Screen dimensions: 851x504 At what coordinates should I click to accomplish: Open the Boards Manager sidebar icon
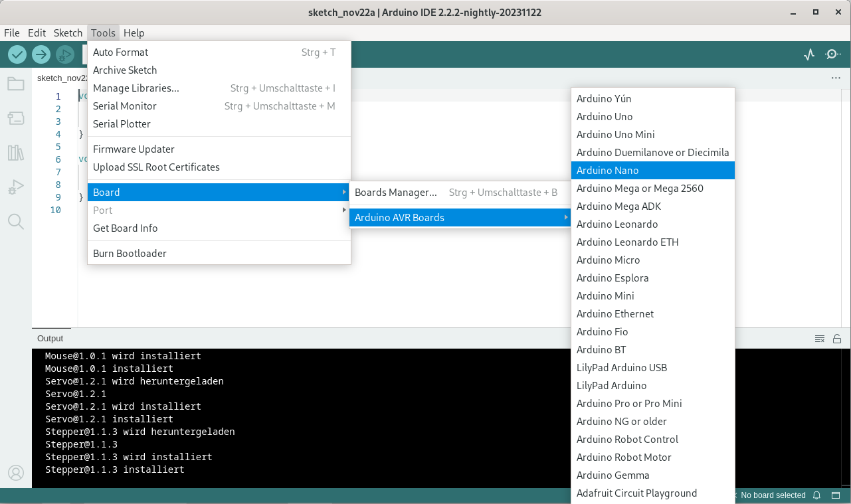coord(16,118)
